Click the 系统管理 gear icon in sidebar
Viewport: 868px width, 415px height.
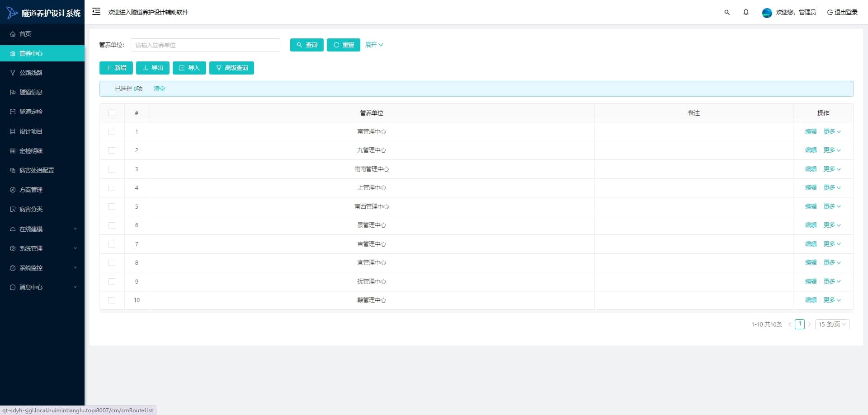13,248
